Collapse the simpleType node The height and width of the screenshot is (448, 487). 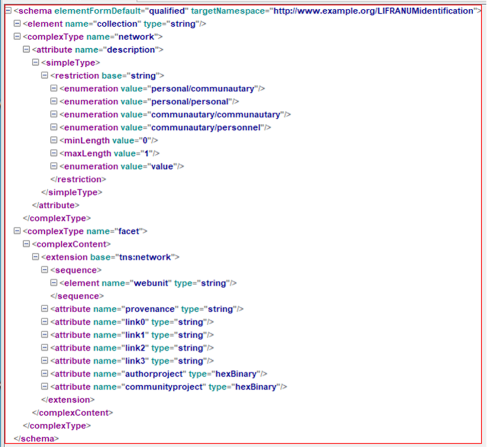[35, 62]
